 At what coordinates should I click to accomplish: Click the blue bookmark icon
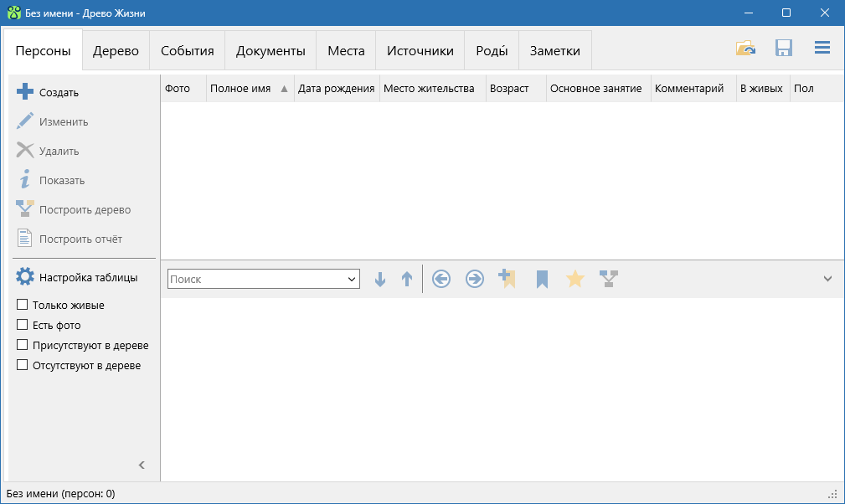click(542, 280)
